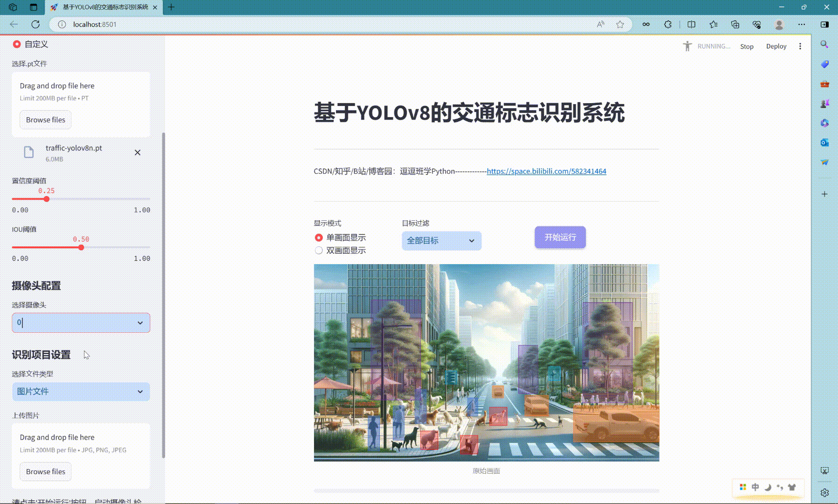Open the sidebar shopping tag icon
Viewport: 838px width, 504px height.
pos(824,64)
